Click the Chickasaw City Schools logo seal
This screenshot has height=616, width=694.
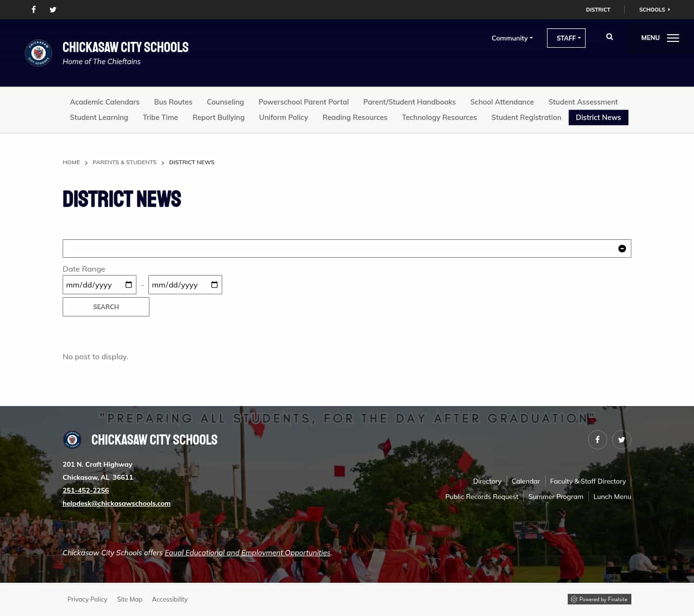pyautogui.click(x=38, y=52)
